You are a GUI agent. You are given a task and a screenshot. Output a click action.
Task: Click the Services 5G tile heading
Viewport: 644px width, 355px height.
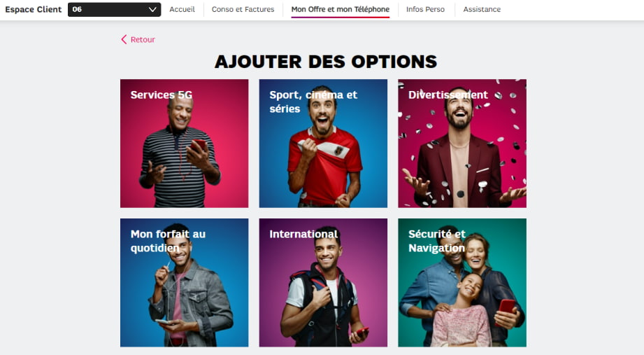coord(162,95)
